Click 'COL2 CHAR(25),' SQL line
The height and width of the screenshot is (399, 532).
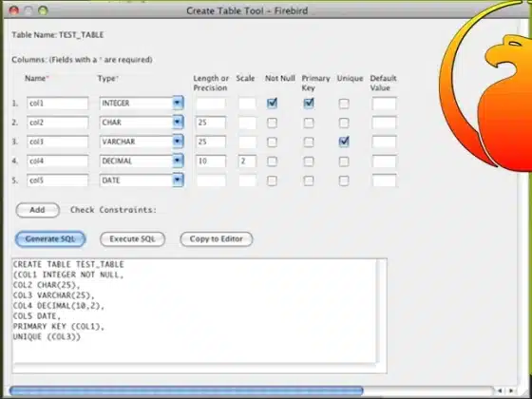tap(47, 285)
